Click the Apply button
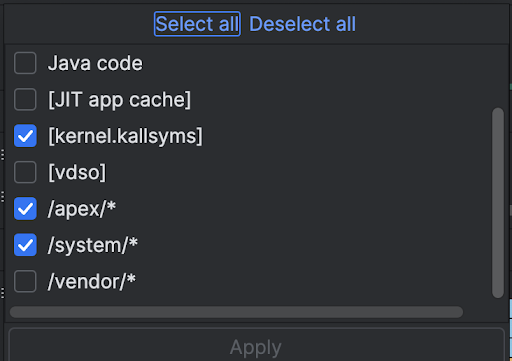This screenshot has width=512, height=361. pos(256,345)
